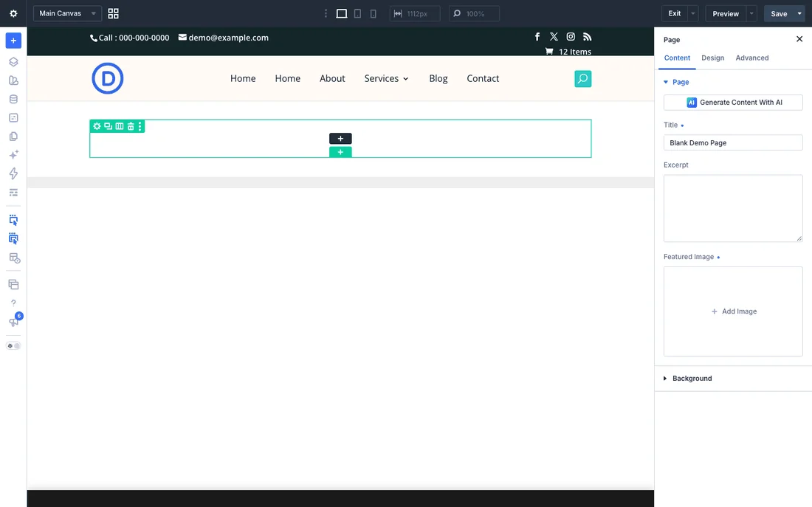
Task: Click the Blog menu item
Action: pos(438,78)
